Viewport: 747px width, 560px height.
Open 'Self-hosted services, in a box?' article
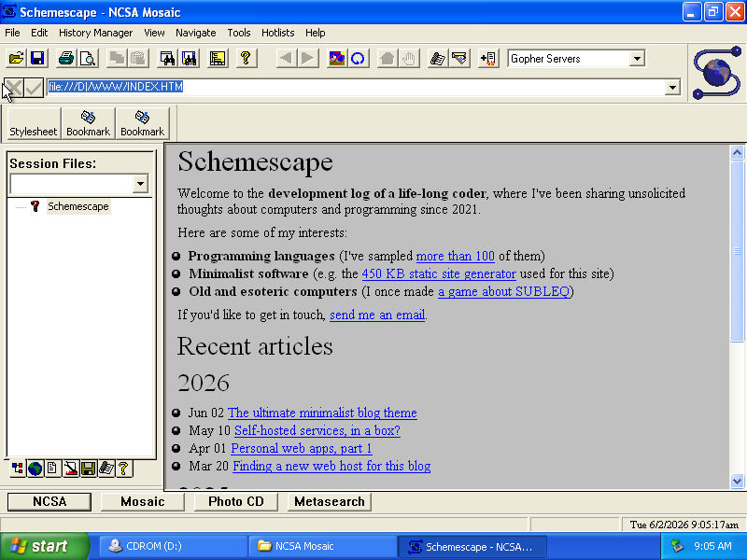[x=317, y=430]
